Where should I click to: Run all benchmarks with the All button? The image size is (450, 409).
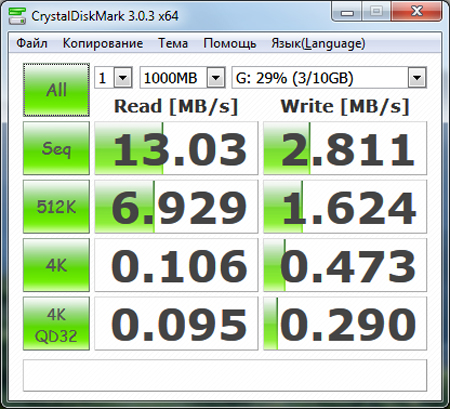tap(56, 90)
